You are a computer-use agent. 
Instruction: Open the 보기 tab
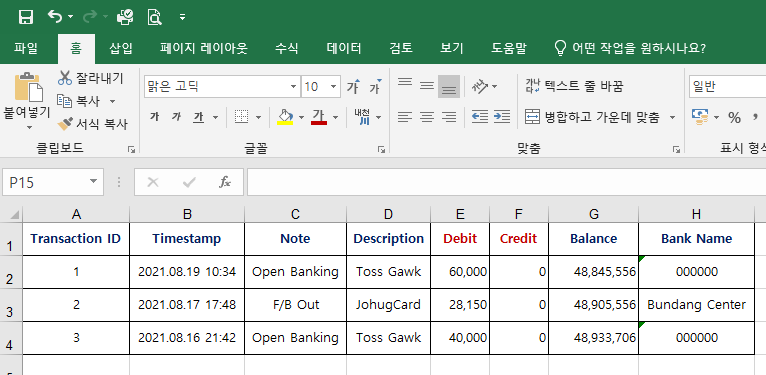coord(451,48)
